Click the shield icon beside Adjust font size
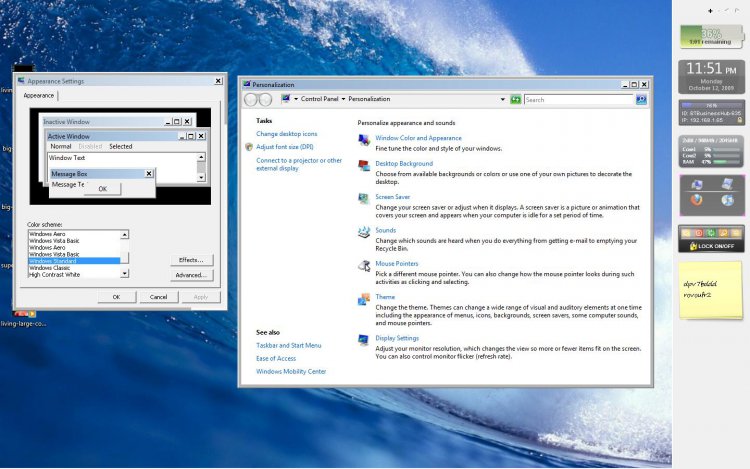 pos(249,147)
